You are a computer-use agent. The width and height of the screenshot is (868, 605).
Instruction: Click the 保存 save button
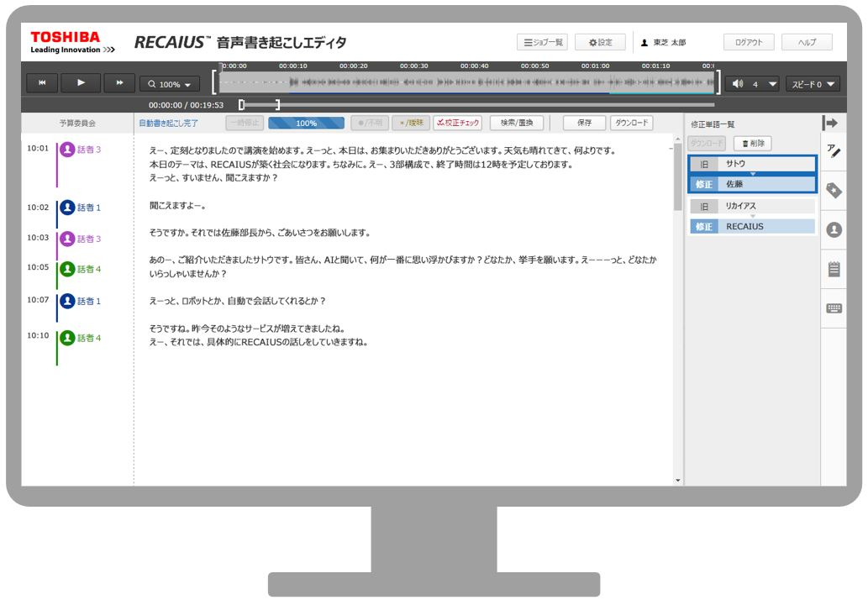[x=584, y=123]
